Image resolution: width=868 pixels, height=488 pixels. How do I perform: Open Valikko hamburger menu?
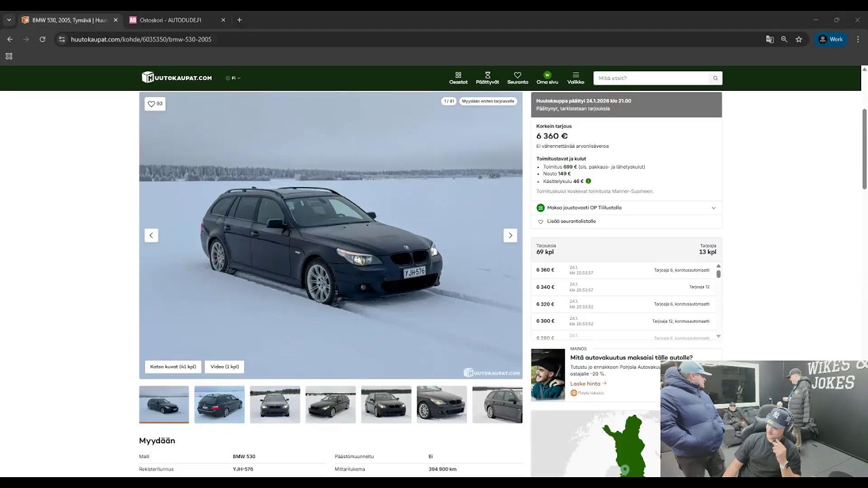click(x=576, y=78)
